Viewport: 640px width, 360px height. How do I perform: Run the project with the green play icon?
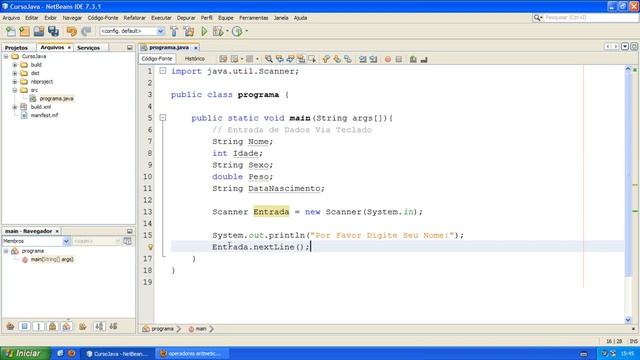click(204, 31)
